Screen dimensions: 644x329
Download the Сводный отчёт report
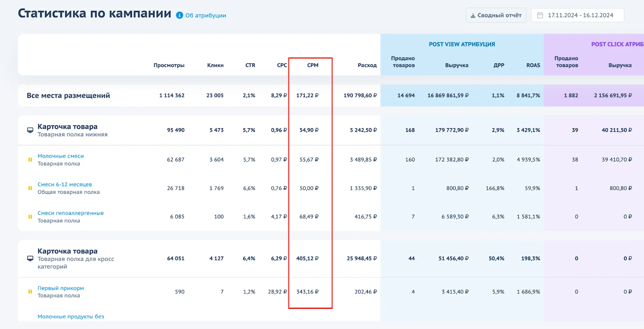499,15
